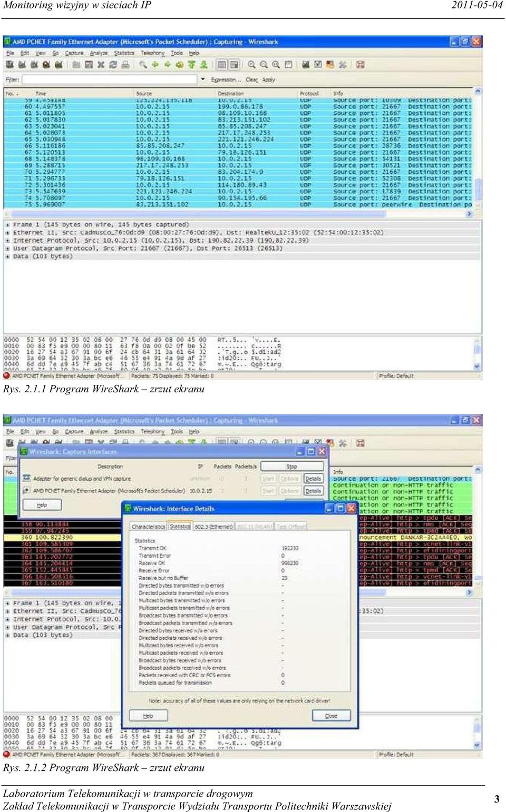Viewport: 506px width, 812px height.
Task: Expand the Ethernet II tree row in Rys. 2.1.1
Action: pyautogui.click(x=7, y=232)
